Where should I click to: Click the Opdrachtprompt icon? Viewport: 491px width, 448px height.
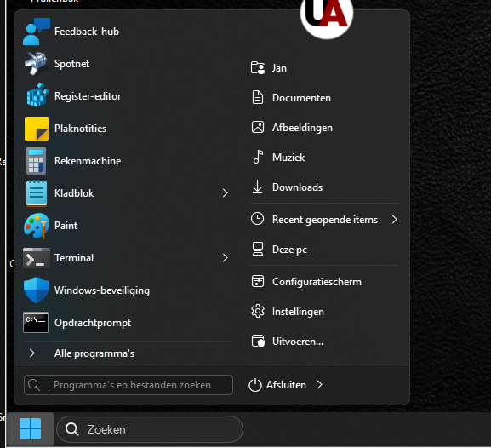coord(37,323)
